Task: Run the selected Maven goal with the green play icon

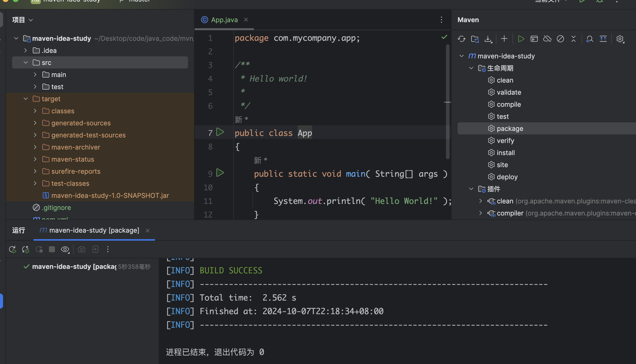Action: point(521,39)
